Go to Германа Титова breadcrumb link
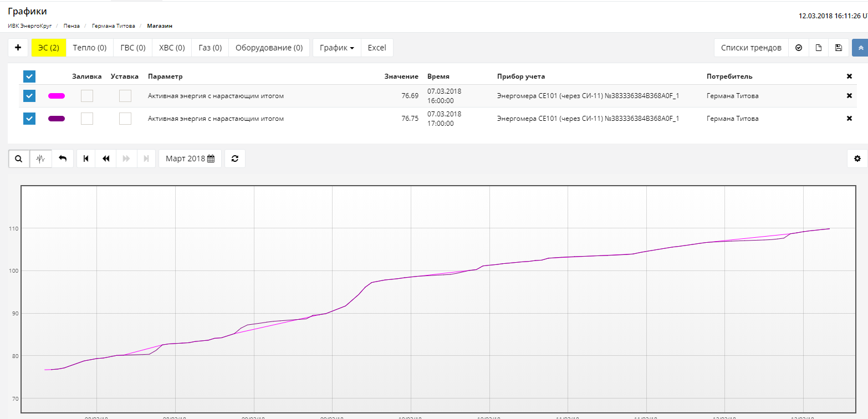Image resolution: width=868 pixels, height=419 pixels. coord(113,26)
